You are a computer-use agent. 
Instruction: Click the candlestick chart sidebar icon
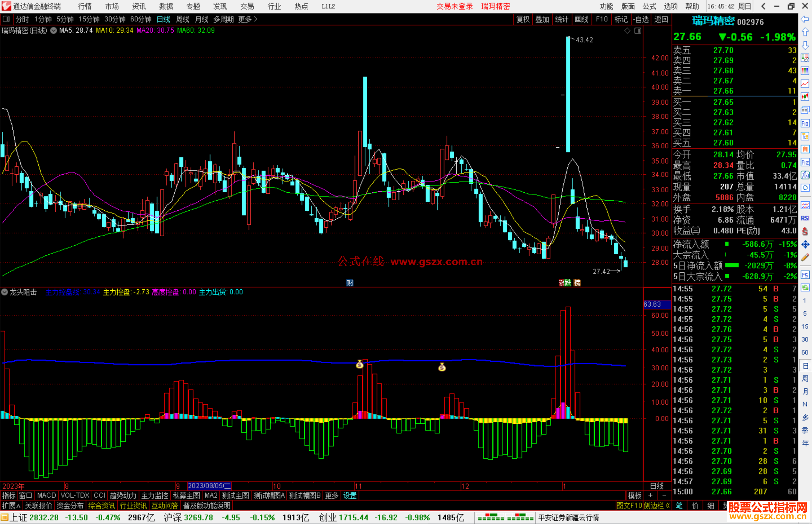click(805, 97)
